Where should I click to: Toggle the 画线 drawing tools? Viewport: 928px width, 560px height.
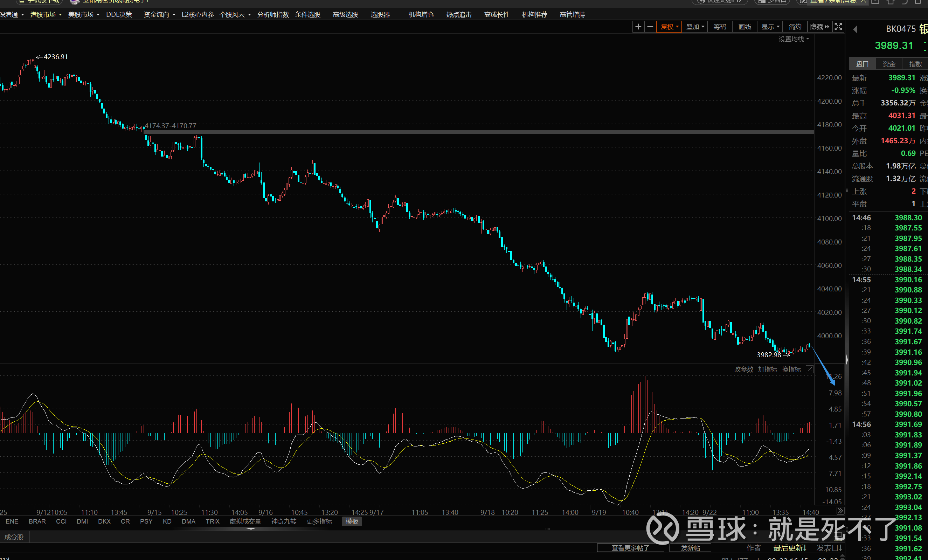[x=745, y=27]
